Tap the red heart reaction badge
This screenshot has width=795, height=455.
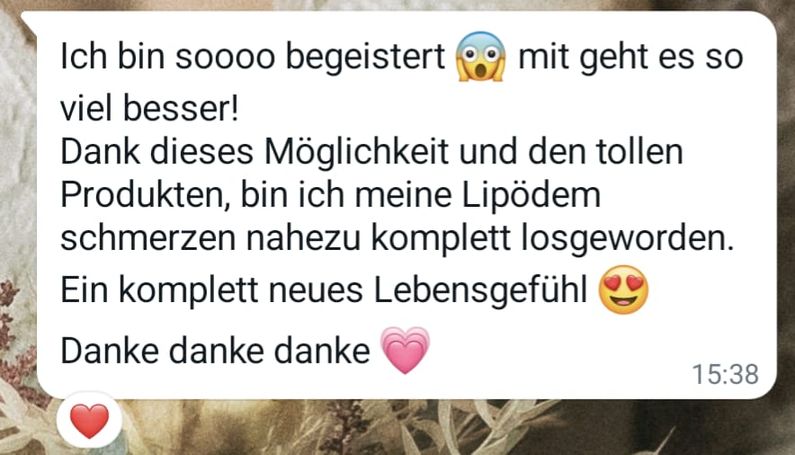tap(89, 421)
